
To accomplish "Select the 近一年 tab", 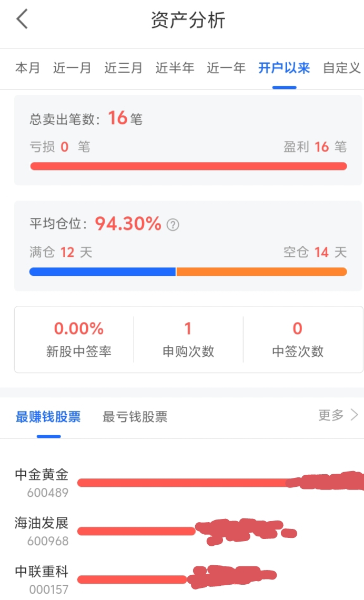I will [226, 68].
